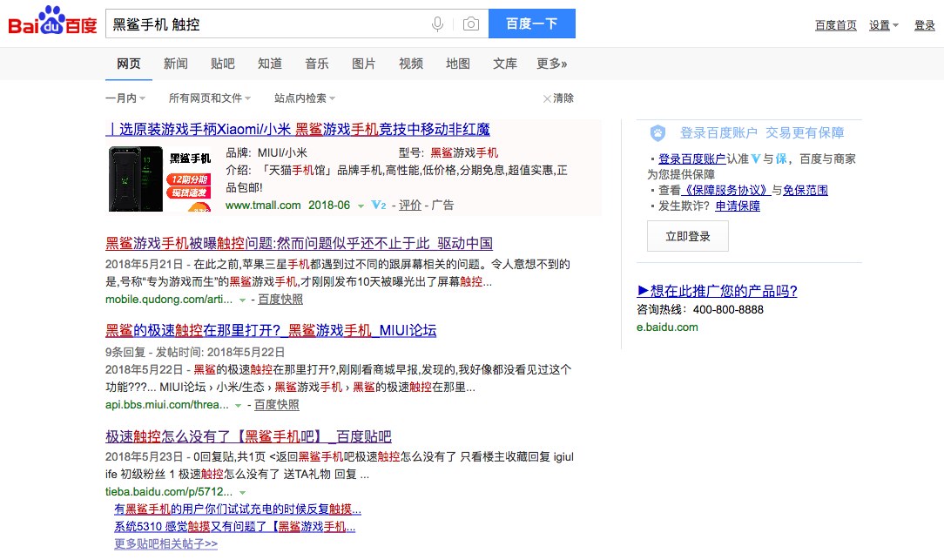Click 想在此推广您的产品吗? link

pos(717,292)
